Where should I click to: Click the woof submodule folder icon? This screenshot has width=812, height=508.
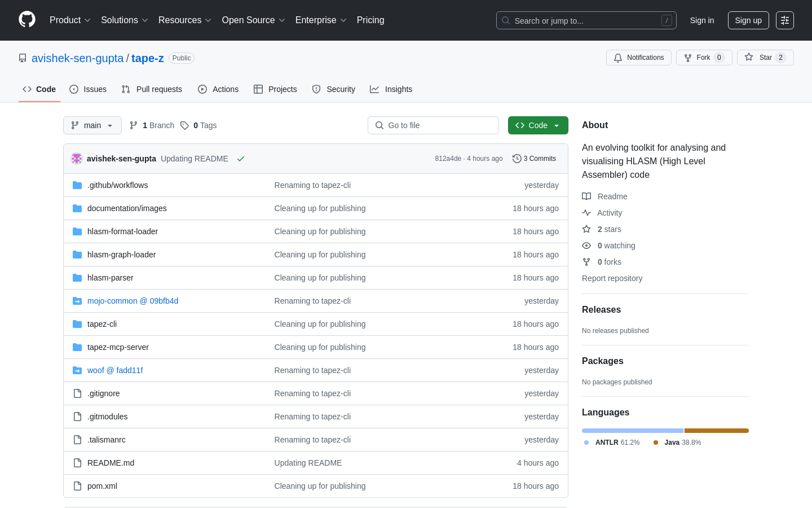point(77,370)
